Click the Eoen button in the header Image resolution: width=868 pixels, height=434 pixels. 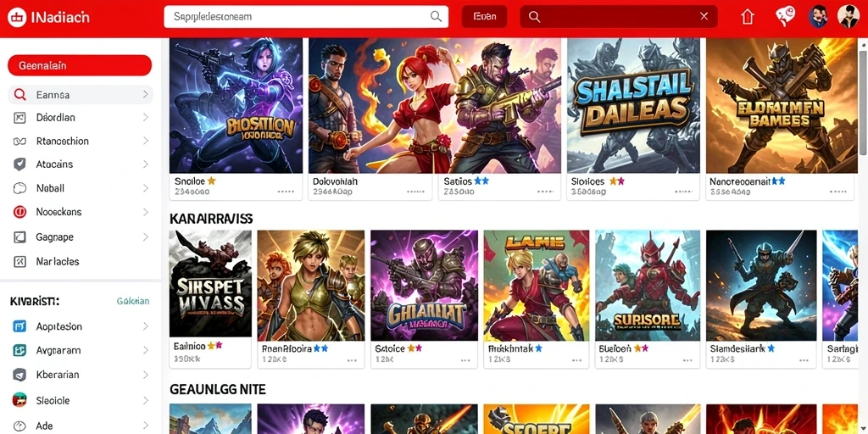[485, 17]
